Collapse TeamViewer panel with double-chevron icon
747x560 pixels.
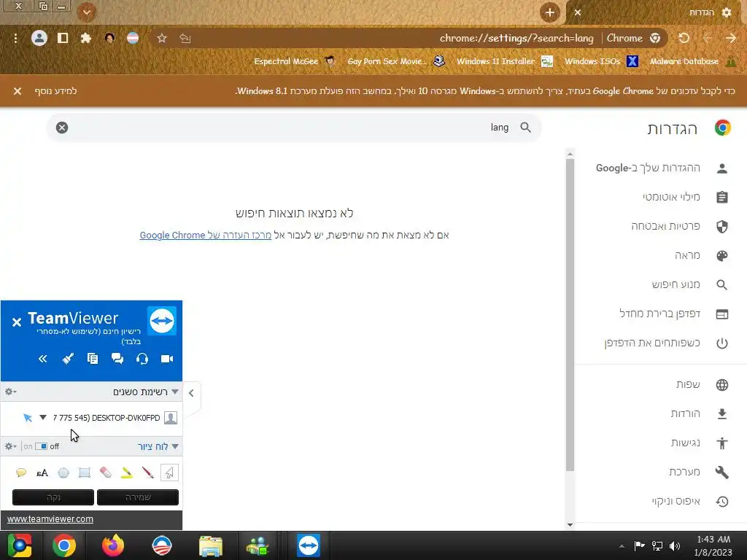click(43, 359)
